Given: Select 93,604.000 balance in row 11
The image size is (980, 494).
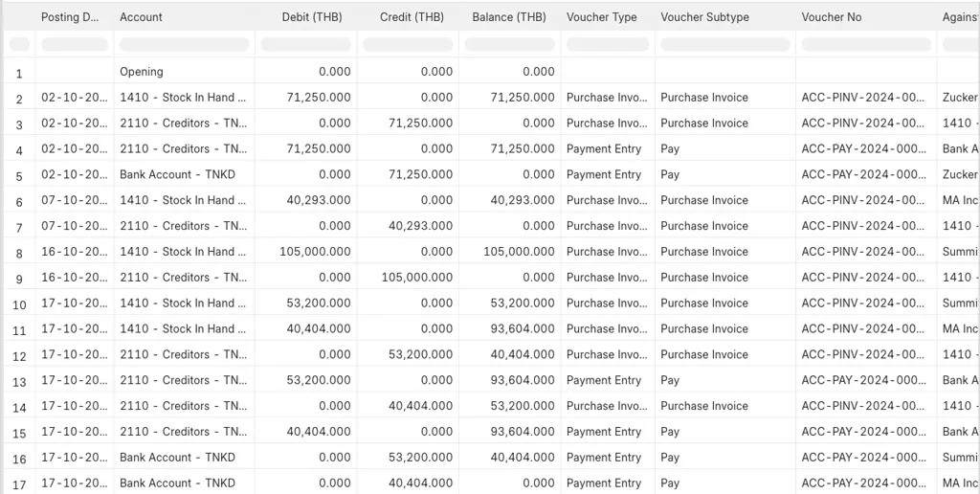Looking at the screenshot, I should (x=523, y=327).
